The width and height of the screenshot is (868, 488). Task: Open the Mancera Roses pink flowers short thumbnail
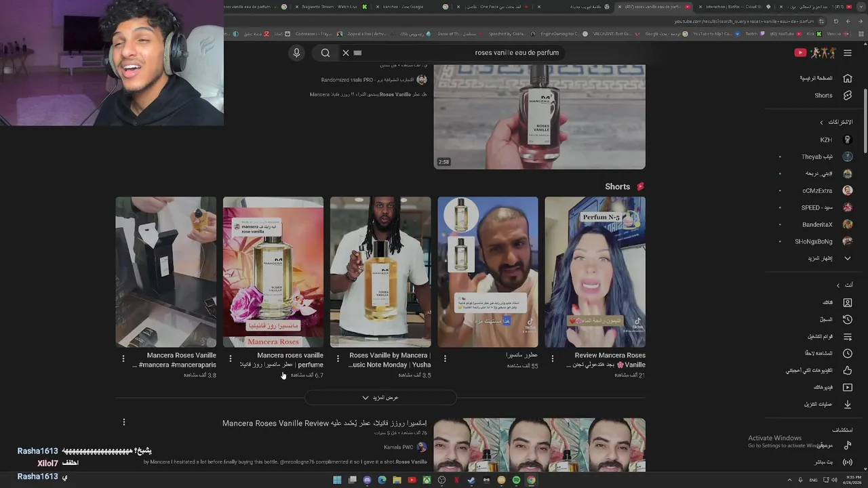[x=273, y=272]
